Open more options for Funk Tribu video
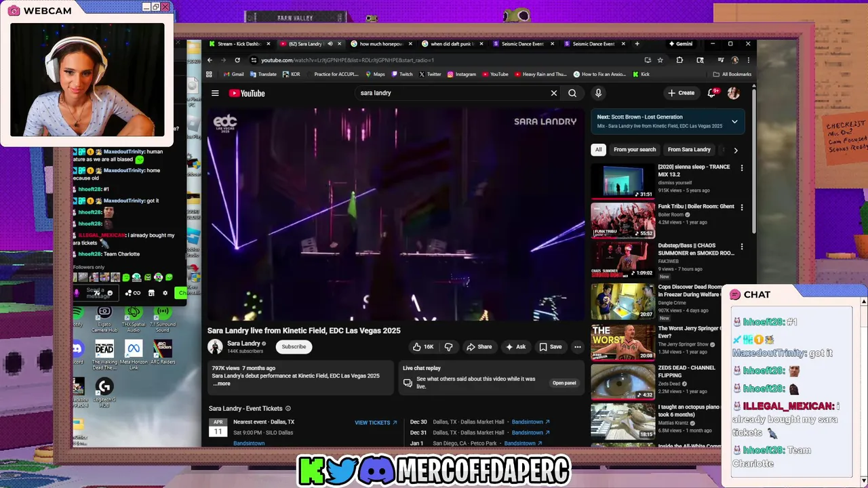The height and width of the screenshot is (488, 868). point(741,207)
